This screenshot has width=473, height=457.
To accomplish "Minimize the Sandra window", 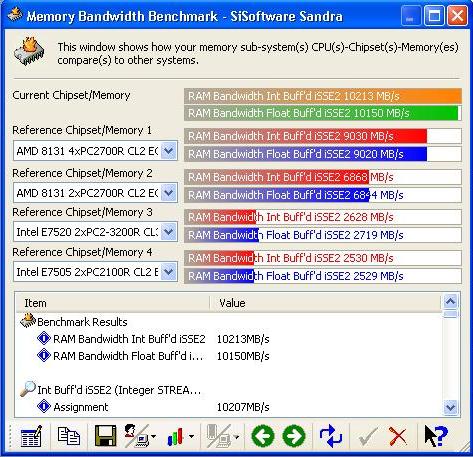I will click(411, 16).
